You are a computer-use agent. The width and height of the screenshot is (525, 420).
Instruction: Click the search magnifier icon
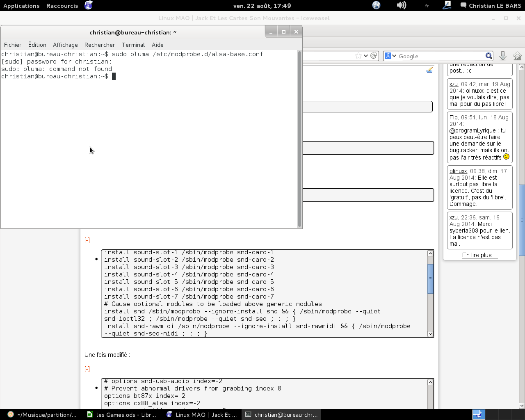[x=489, y=56]
